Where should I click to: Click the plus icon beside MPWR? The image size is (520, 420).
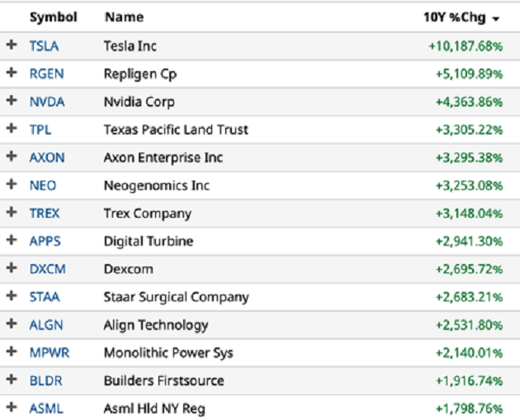[x=12, y=352]
